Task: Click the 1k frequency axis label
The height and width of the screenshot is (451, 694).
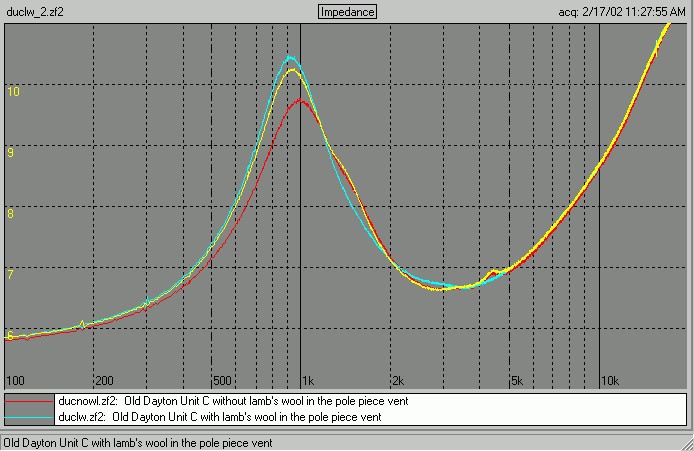Action: (308, 381)
